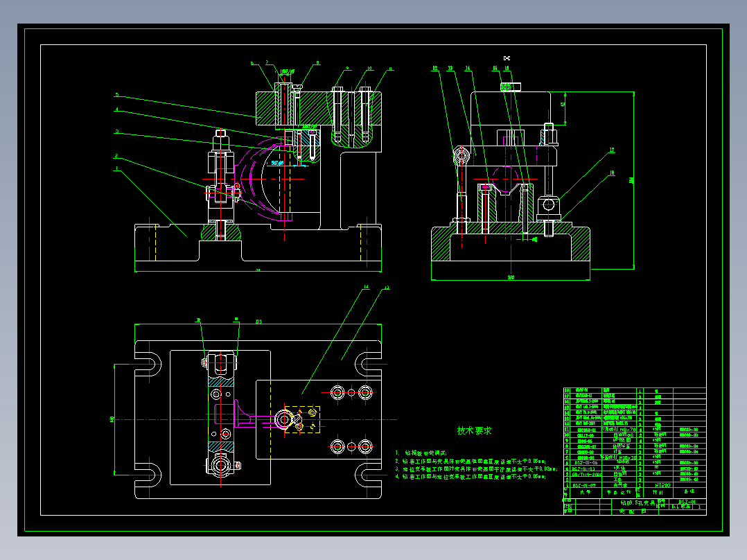The image size is (747, 560).
Task: Click the magenta workpiece arc in front view
Action: coord(252,179)
